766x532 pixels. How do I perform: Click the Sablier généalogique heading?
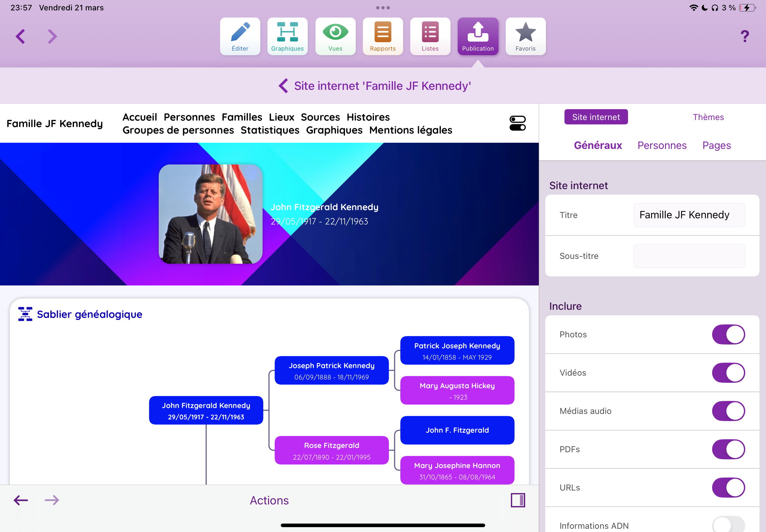89,314
